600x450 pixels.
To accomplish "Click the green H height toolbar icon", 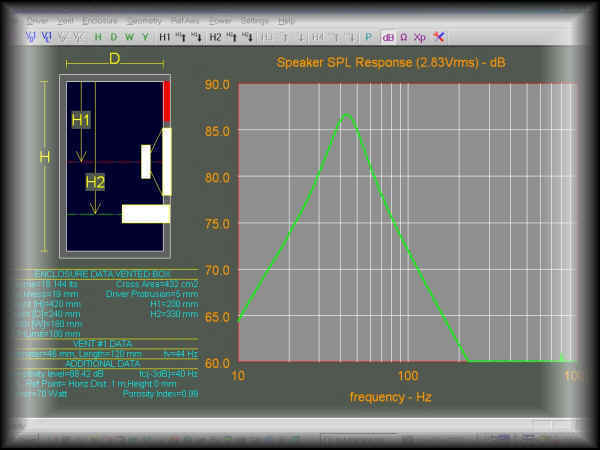I will [98, 37].
